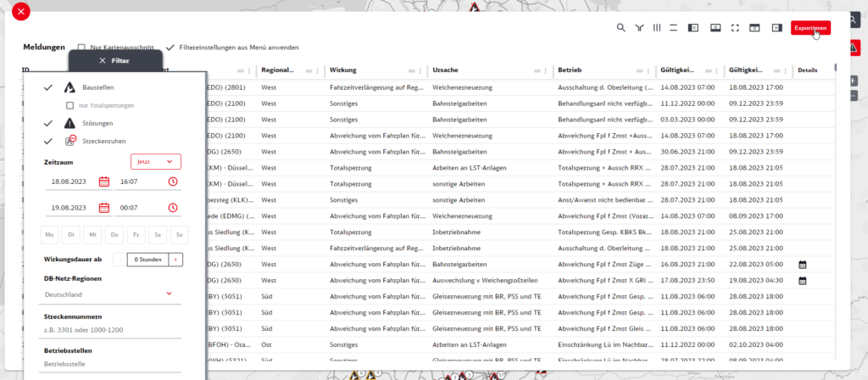Open calendar picker for start date 18.08.2023

coord(104,182)
